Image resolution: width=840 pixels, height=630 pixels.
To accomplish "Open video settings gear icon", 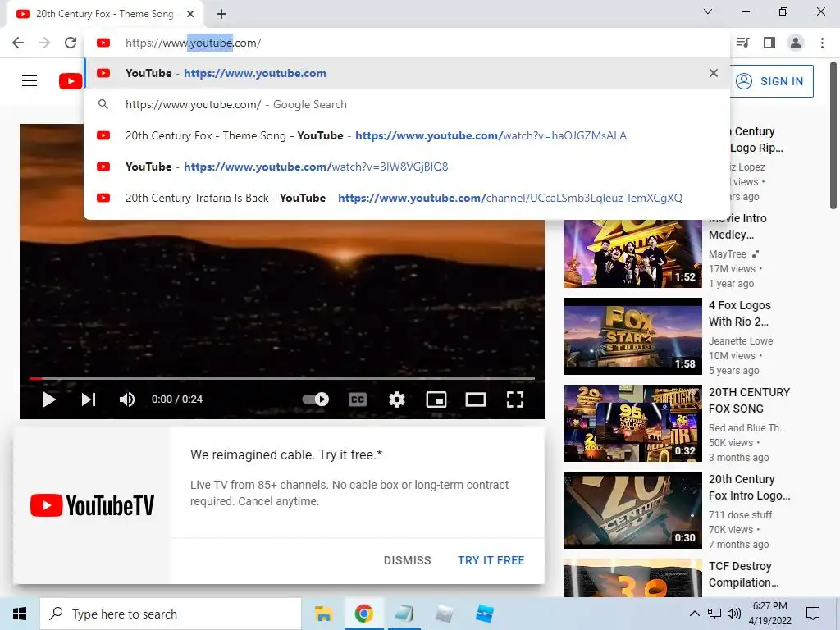I will [397, 399].
